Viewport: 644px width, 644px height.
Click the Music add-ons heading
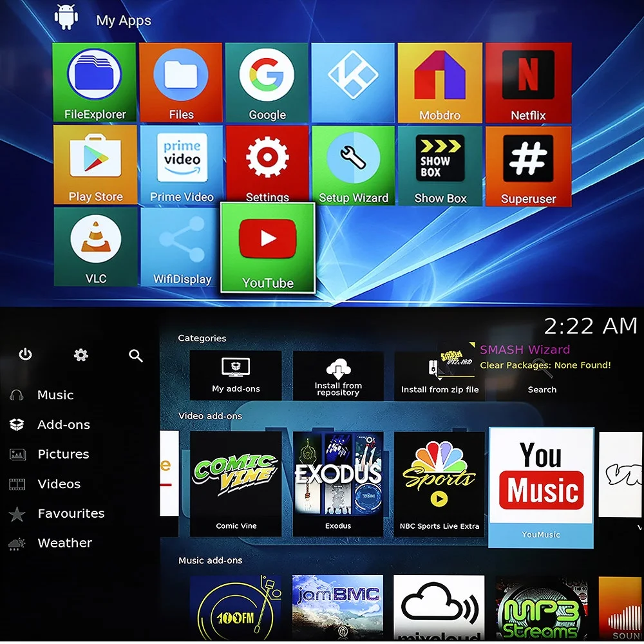tap(211, 561)
